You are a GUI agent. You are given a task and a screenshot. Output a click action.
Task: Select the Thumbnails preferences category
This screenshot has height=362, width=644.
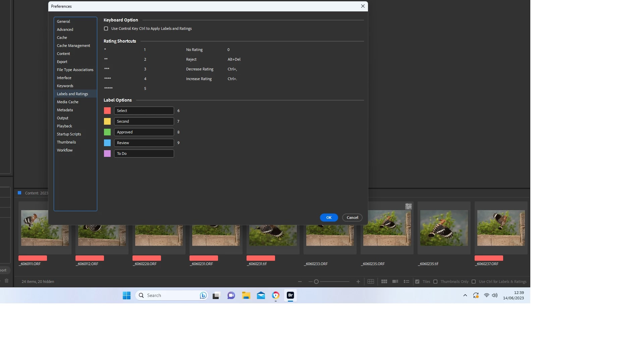pos(66,142)
